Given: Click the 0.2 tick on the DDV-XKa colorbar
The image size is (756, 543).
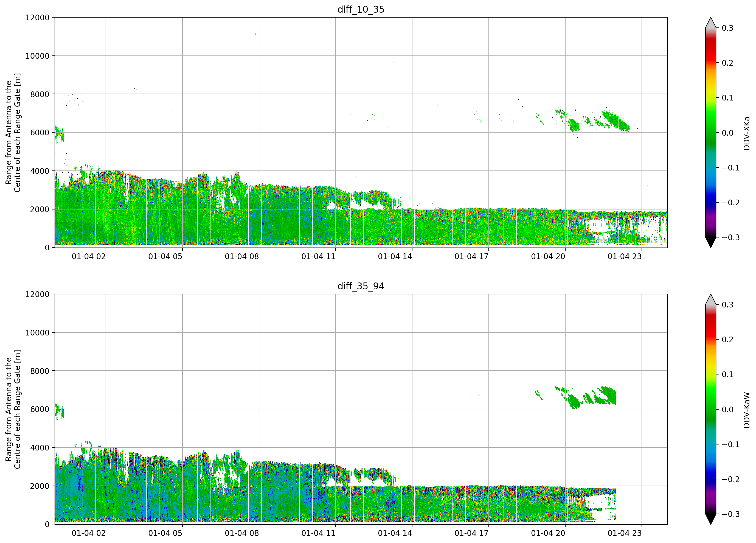Looking at the screenshot, I should click(x=727, y=63).
